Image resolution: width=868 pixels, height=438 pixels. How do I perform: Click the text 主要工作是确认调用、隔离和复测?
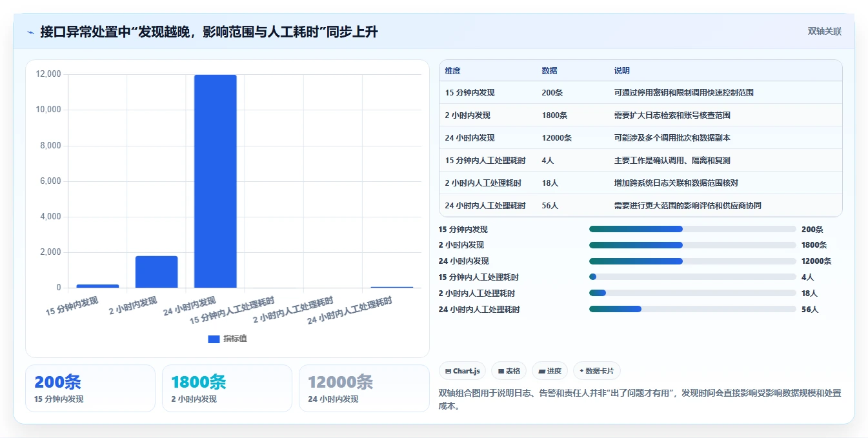[x=672, y=161]
